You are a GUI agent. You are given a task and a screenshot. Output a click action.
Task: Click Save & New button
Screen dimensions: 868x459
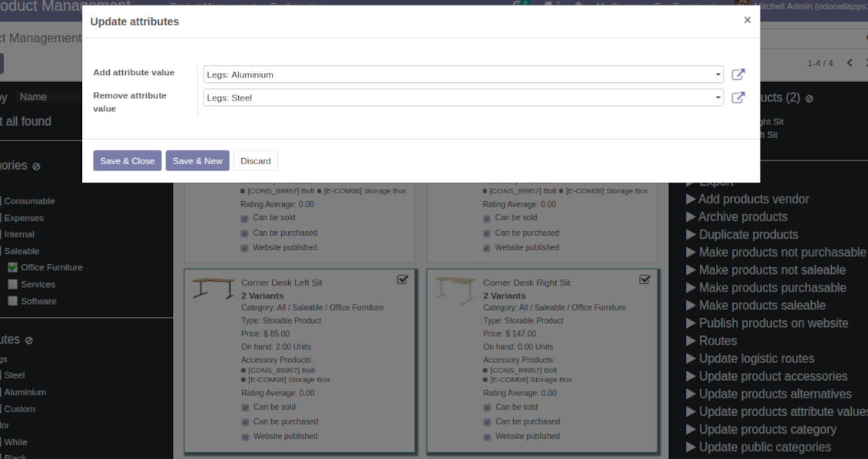197,161
